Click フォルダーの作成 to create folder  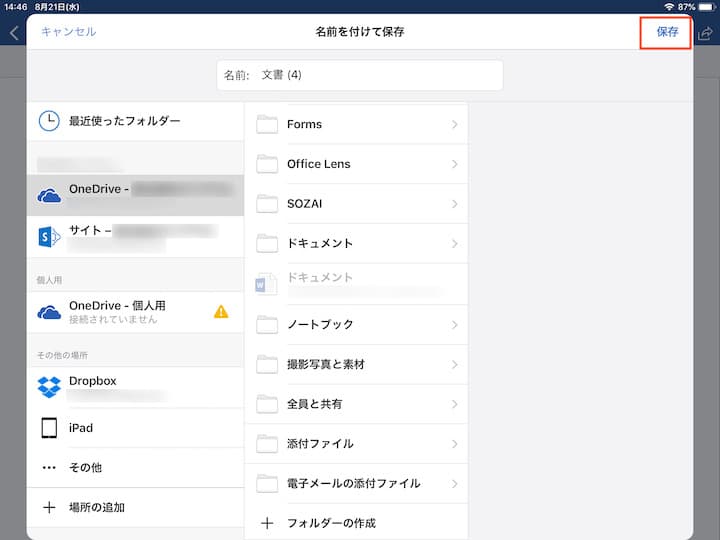click(331, 523)
